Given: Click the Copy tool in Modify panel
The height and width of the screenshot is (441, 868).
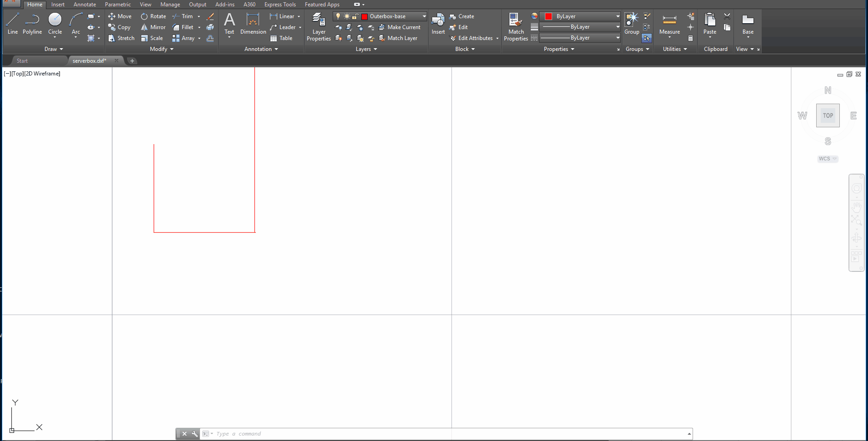Looking at the screenshot, I should point(120,27).
